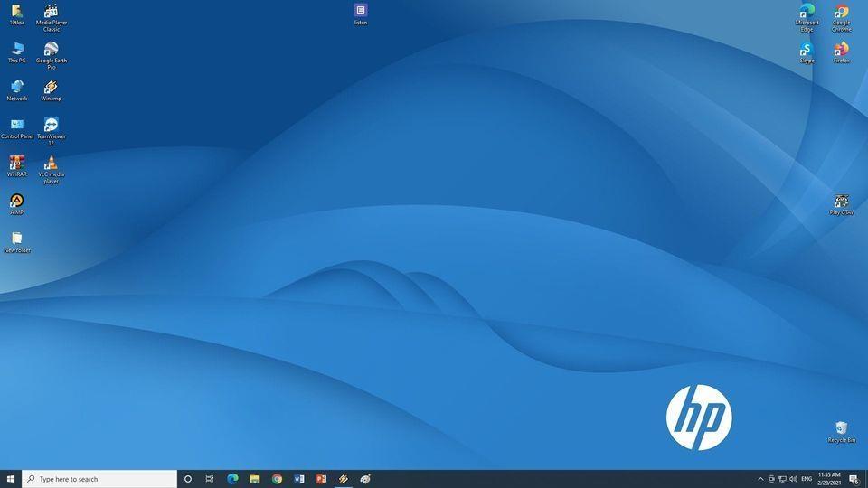Select the AIMP desktop icon
Image resolution: width=868 pixels, height=488 pixels.
tap(16, 204)
